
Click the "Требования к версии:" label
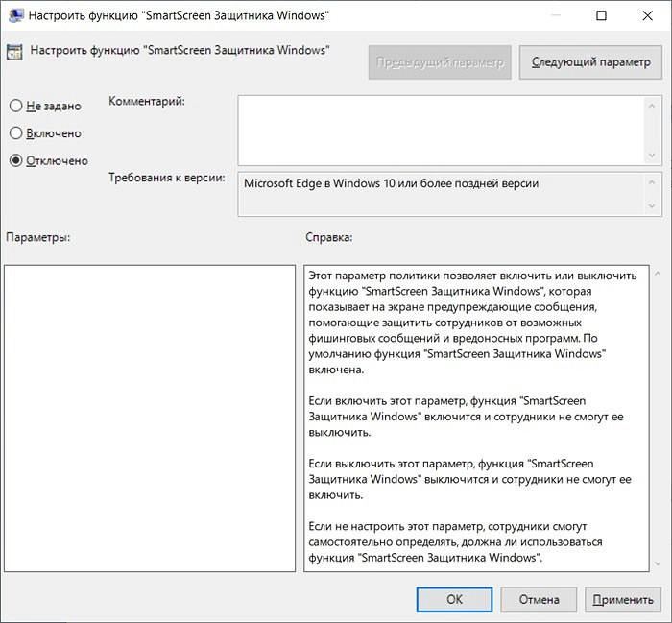[167, 178]
